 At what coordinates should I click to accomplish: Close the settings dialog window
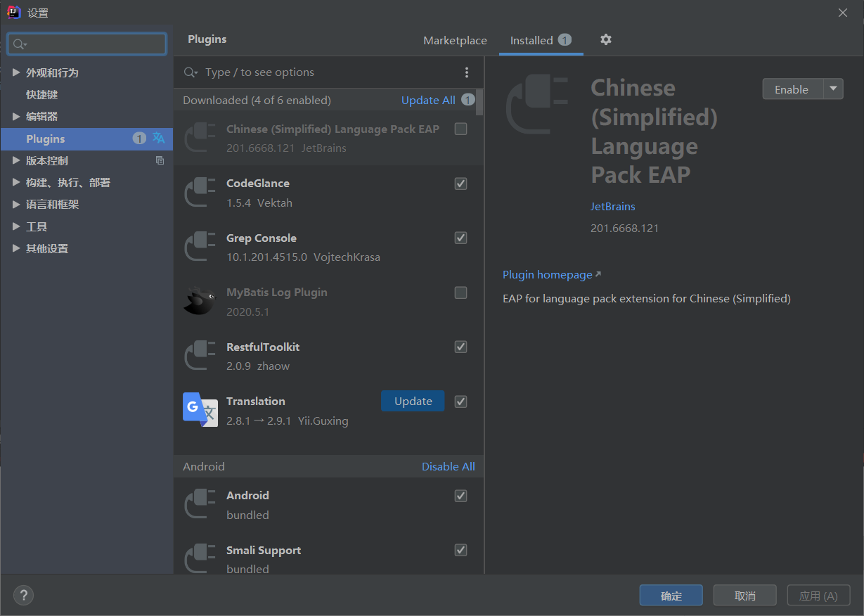coord(843,13)
